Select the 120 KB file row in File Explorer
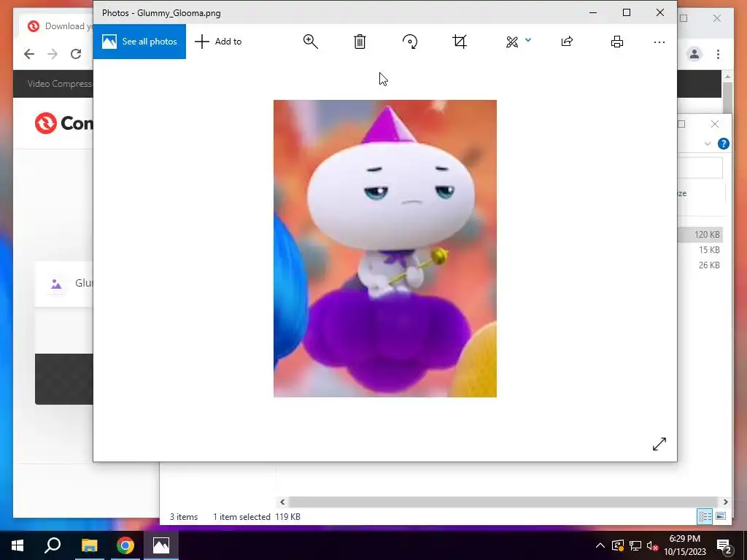 (x=700, y=234)
